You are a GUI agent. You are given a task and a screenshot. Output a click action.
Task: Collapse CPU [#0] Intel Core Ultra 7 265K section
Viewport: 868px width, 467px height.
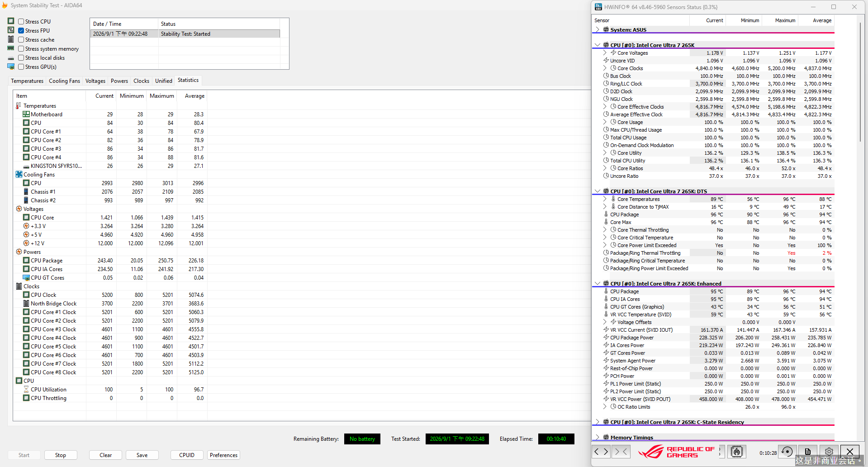pos(598,45)
